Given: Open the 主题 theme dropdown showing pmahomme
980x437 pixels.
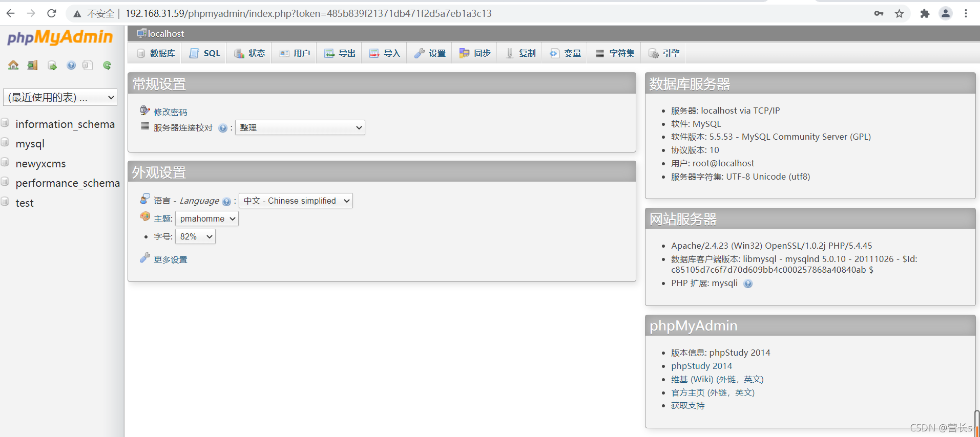Looking at the screenshot, I should [207, 218].
